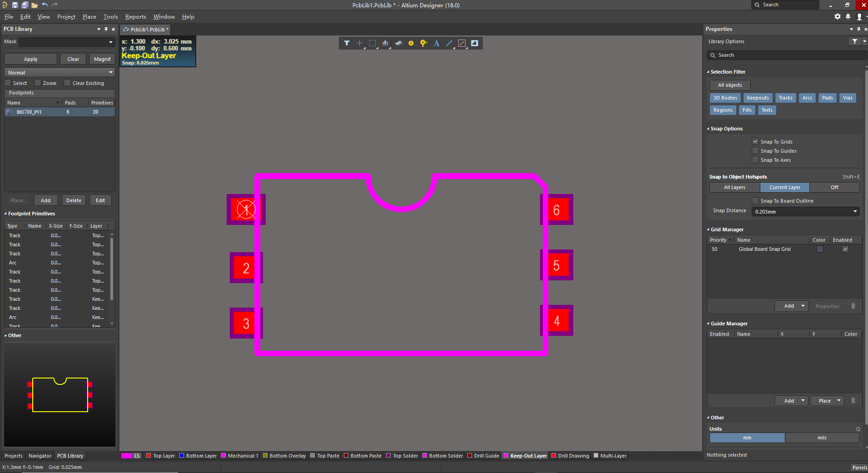Enable Snap To Board Outline
The image size is (868, 473).
(755, 200)
